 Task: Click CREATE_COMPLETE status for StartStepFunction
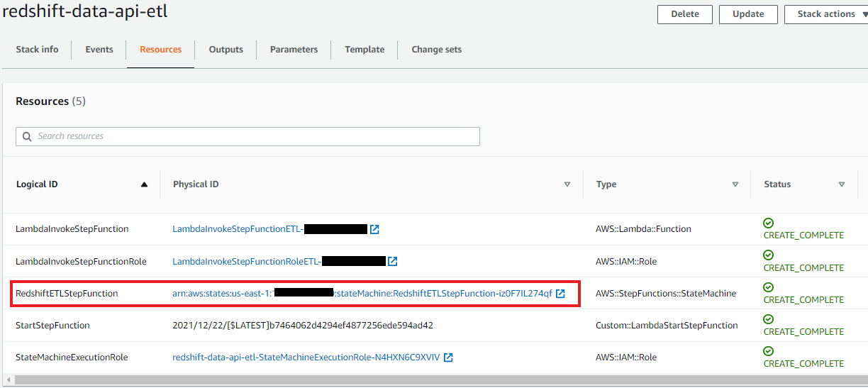pos(803,331)
